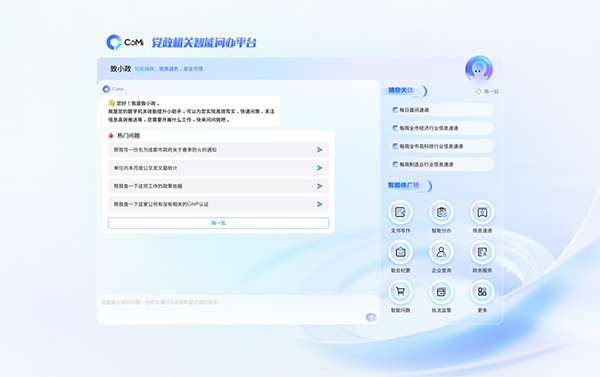Select the 企业查询 person icon
Screen dimensions: 600x377
coord(441,252)
